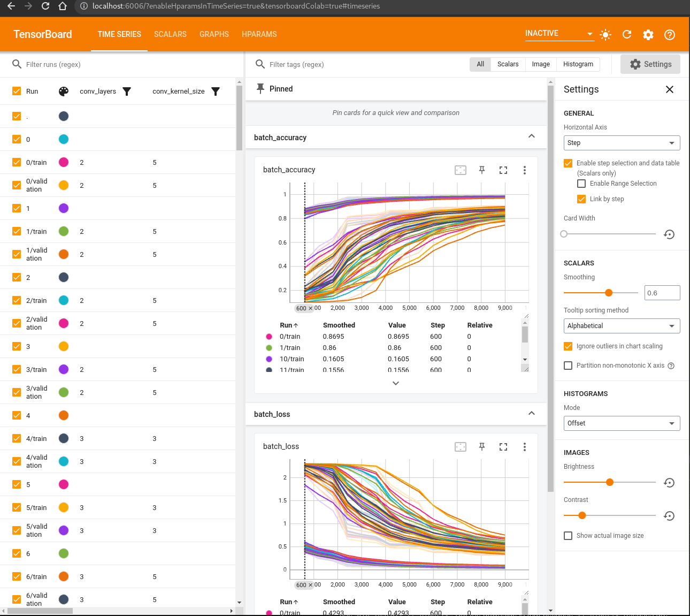
Task: Click the TensorBoard logo text
Action: tap(43, 34)
